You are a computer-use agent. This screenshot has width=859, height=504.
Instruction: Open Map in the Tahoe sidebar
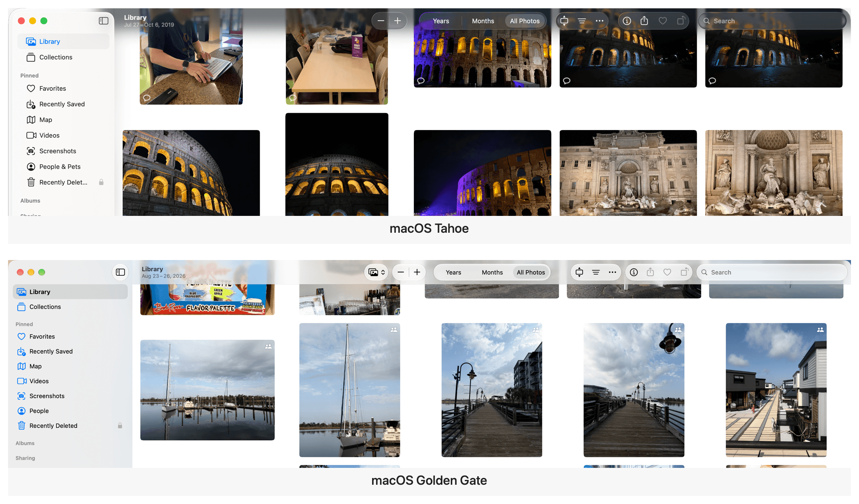click(63, 120)
